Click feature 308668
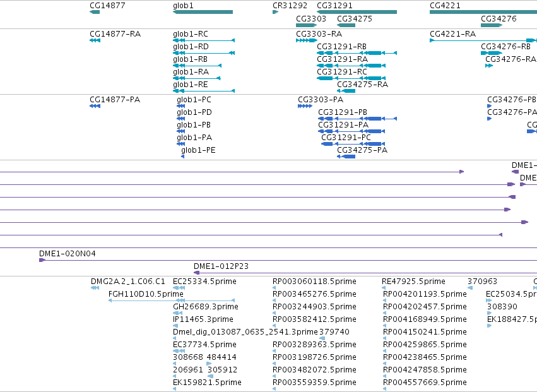The image size is (537, 392). [x=188, y=357]
